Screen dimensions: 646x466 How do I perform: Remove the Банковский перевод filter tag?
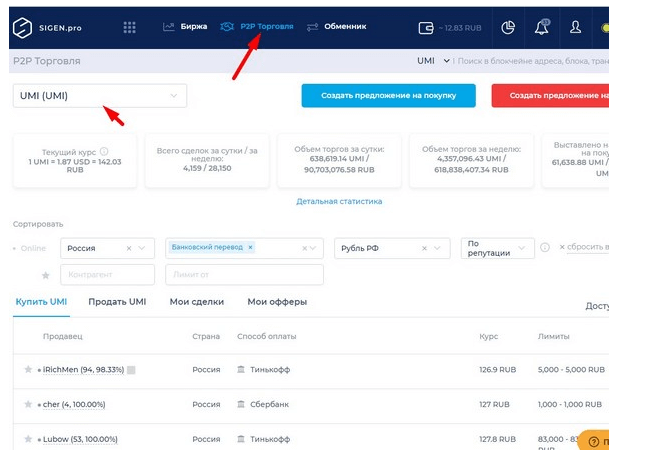click(x=250, y=247)
